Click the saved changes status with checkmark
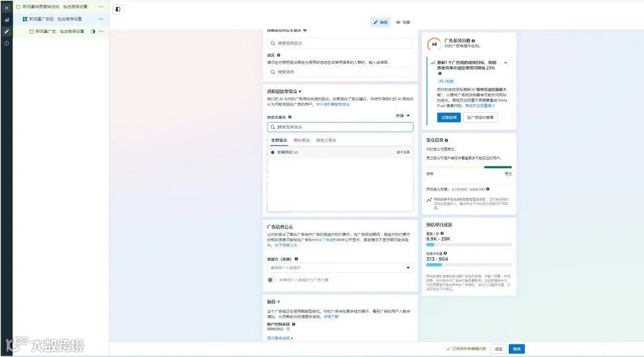The image size is (644, 357). tap(466, 349)
